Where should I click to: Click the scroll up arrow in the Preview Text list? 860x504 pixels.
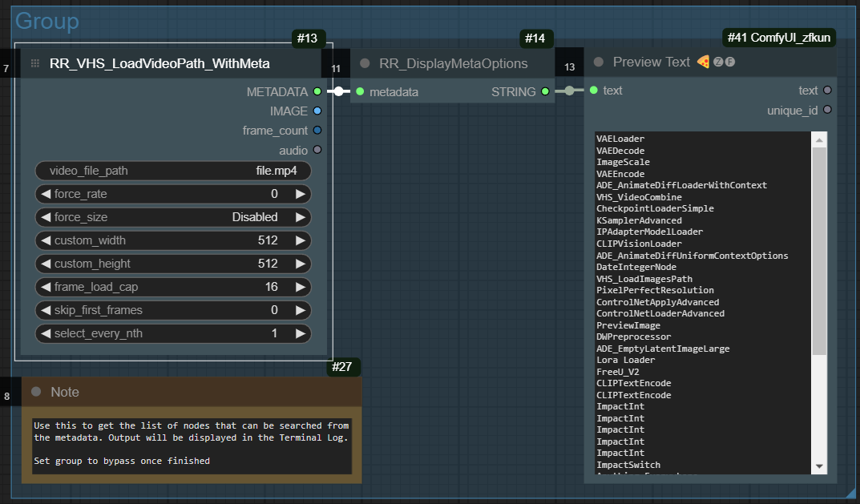[x=819, y=140]
